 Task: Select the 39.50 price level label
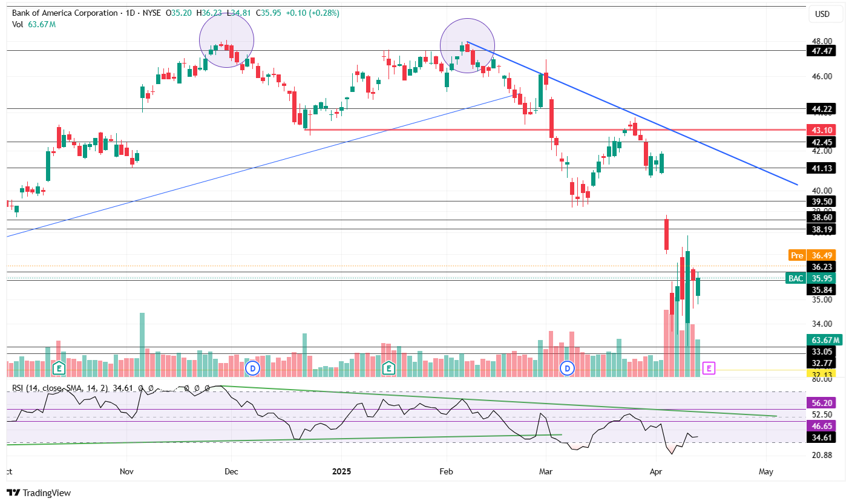[821, 201]
